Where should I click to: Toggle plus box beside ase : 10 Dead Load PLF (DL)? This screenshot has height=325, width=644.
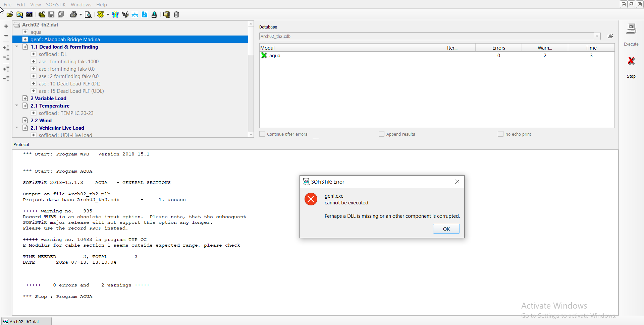(x=34, y=83)
